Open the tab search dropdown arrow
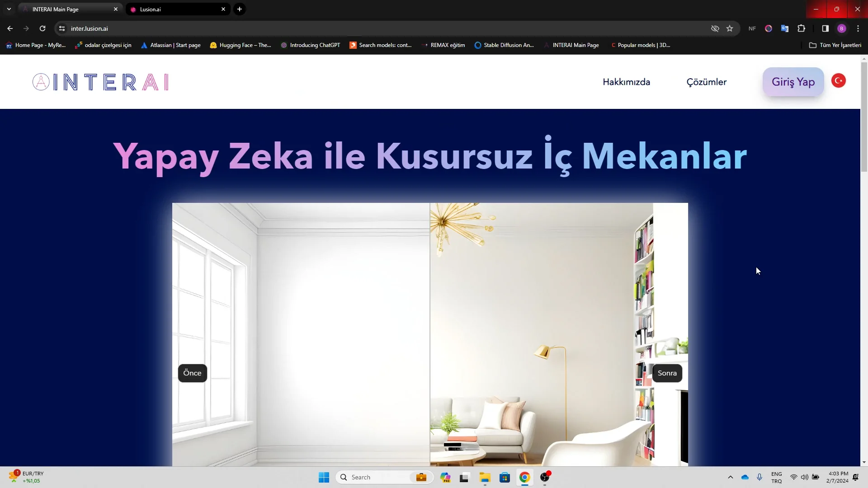 pyautogui.click(x=9, y=9)
